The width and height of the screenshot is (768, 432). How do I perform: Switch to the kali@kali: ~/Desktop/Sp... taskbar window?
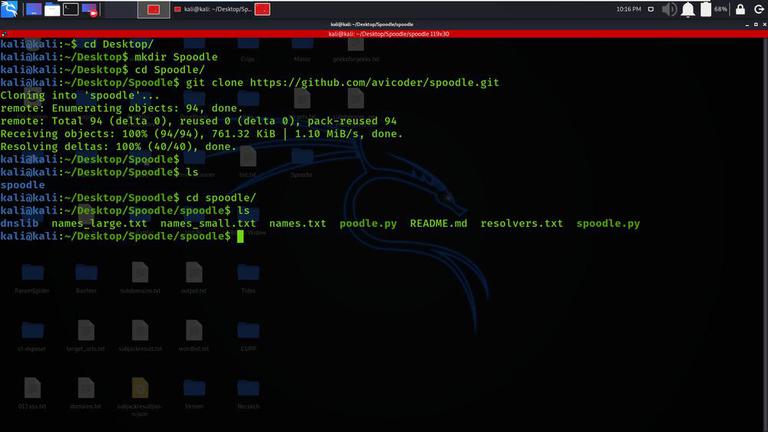pos(213,9)
